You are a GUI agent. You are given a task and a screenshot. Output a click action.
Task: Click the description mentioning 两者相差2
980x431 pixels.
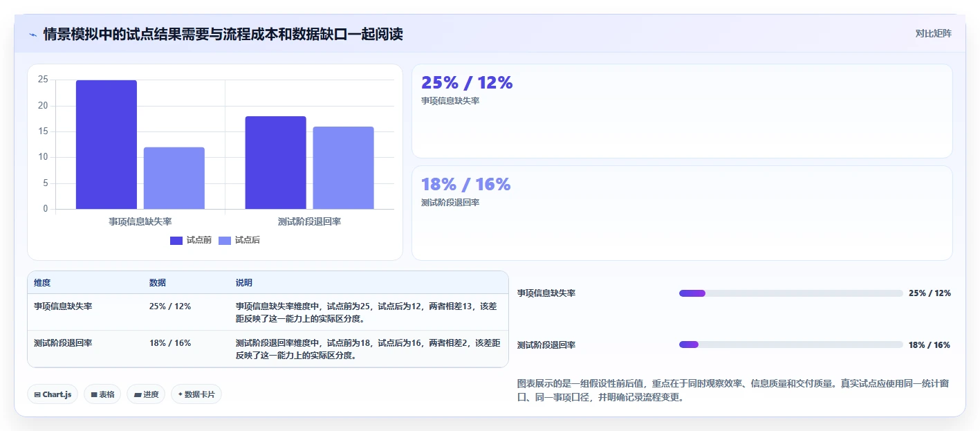tap(368, 349)
